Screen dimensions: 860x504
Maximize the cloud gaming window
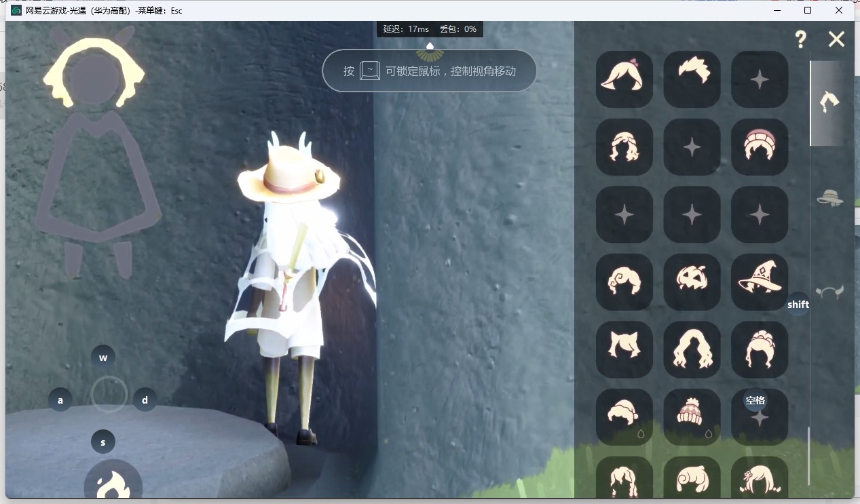(808, 10)
